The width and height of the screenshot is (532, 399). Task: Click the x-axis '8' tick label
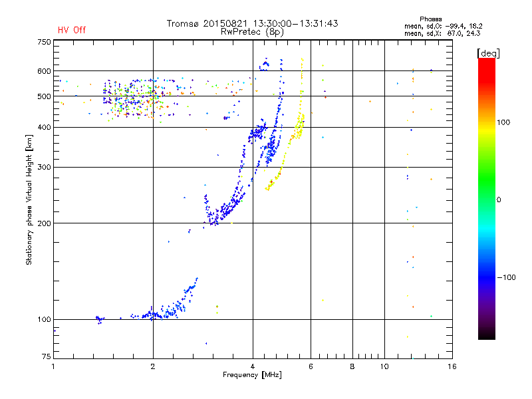click(x=352, y=366)
